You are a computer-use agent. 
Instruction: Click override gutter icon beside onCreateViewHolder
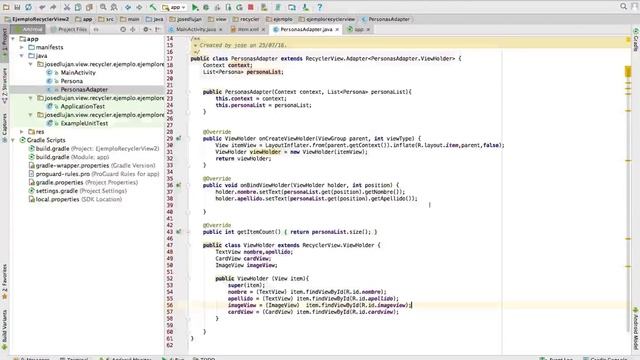point(178,138)
